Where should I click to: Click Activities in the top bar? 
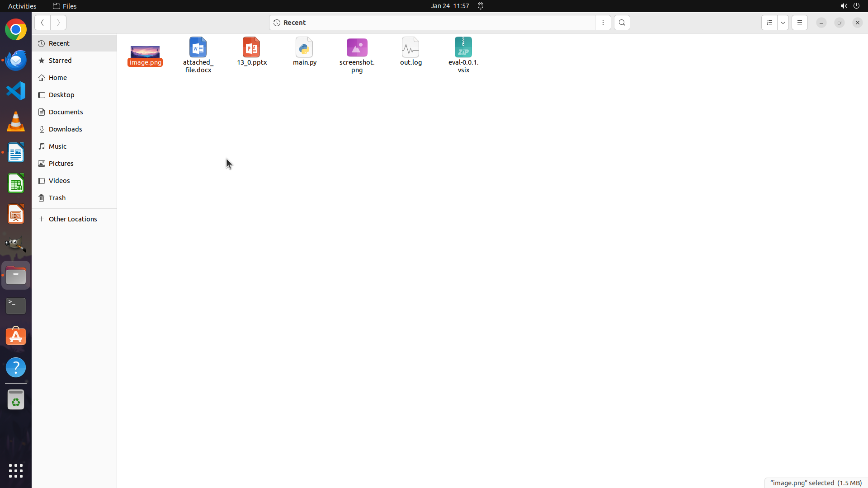22,6
